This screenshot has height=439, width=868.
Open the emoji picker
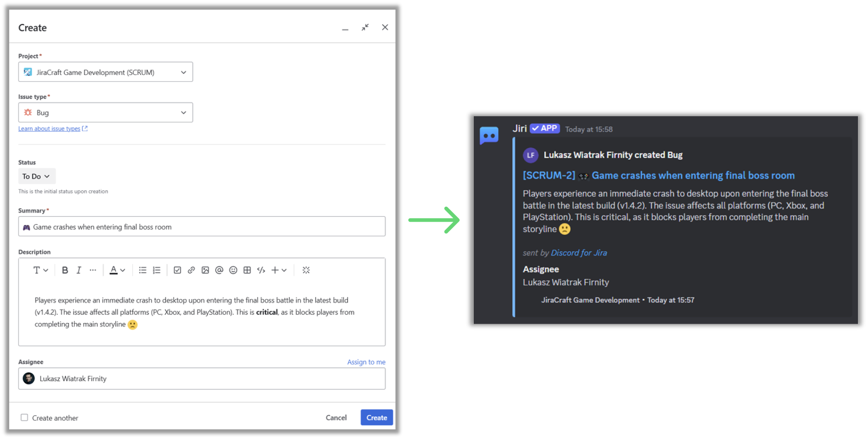click(x=233, y=270)
